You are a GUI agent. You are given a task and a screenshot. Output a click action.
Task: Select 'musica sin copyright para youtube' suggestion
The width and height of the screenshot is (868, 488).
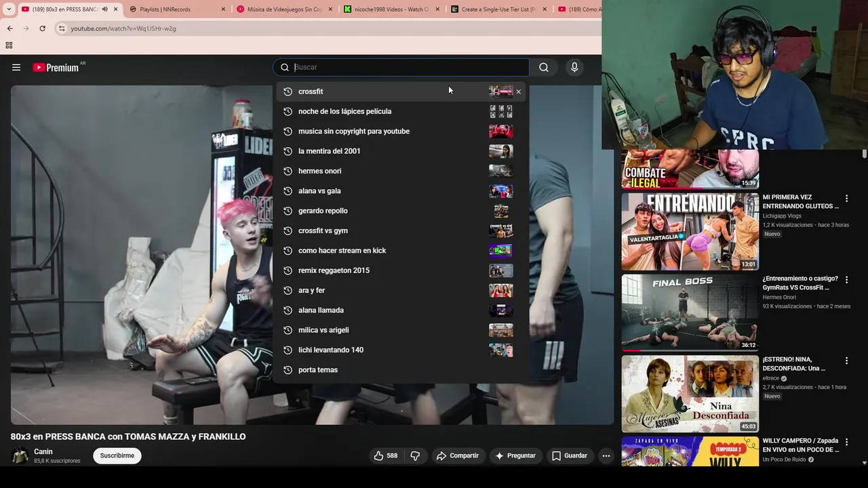click(x=400, y=131)
